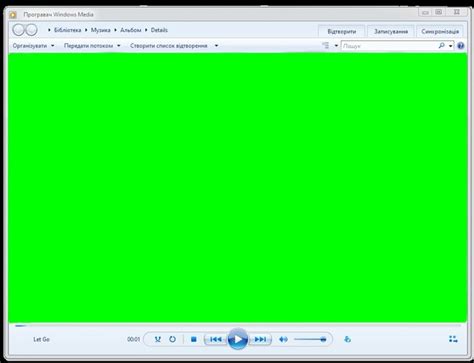Click the Let Go track title
Viewport: 474px width, 363px height.
(x=41, y=339)
